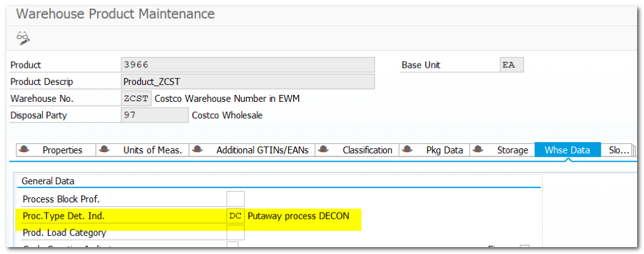Click the Warehouse No. field ZCST
This screenshot has width=644, height=254.
tap(136, 99)
